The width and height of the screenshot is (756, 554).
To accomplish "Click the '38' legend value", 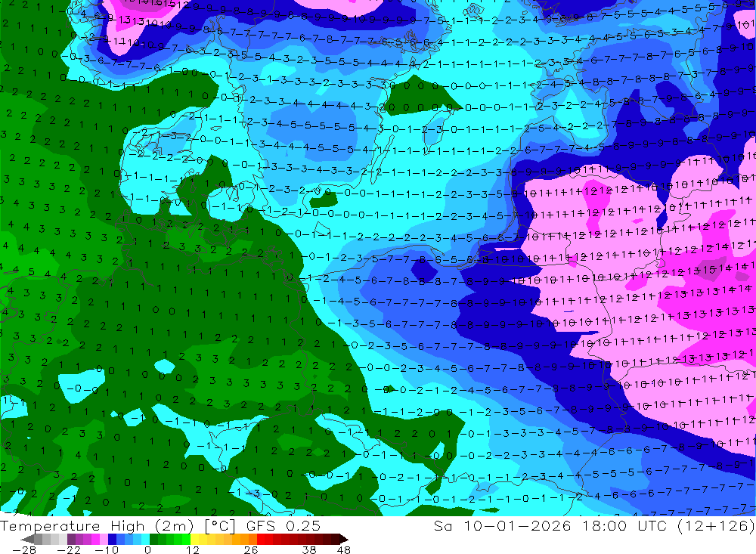I will point(309,550).
